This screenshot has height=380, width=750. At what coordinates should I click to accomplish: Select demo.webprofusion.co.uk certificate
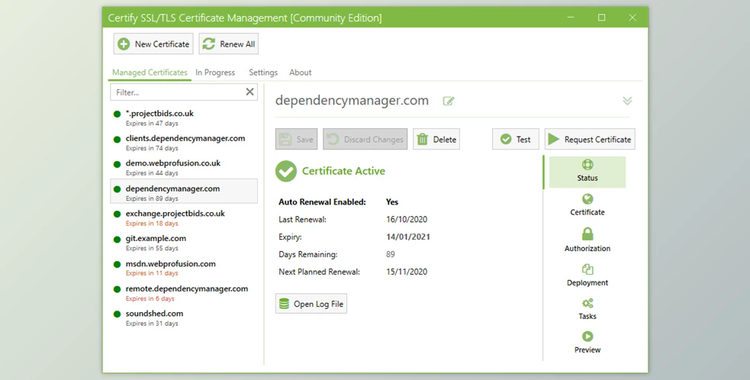point(184,168)
